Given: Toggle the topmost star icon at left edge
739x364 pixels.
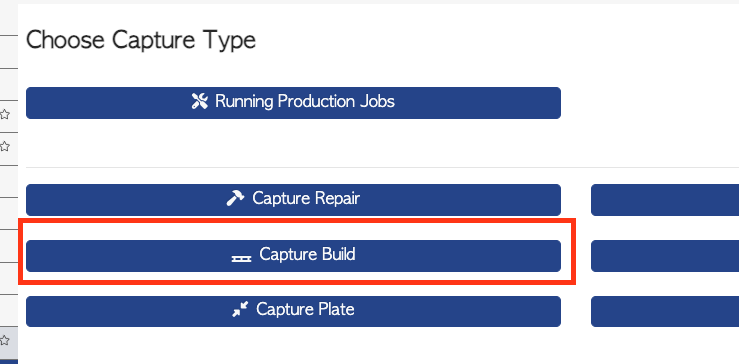Looking at the screenshot, I should (x=4, y=114).
